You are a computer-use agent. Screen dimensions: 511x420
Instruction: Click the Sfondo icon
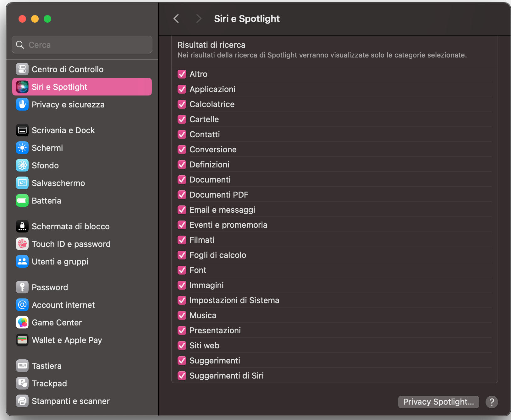[x=22, y=165]
